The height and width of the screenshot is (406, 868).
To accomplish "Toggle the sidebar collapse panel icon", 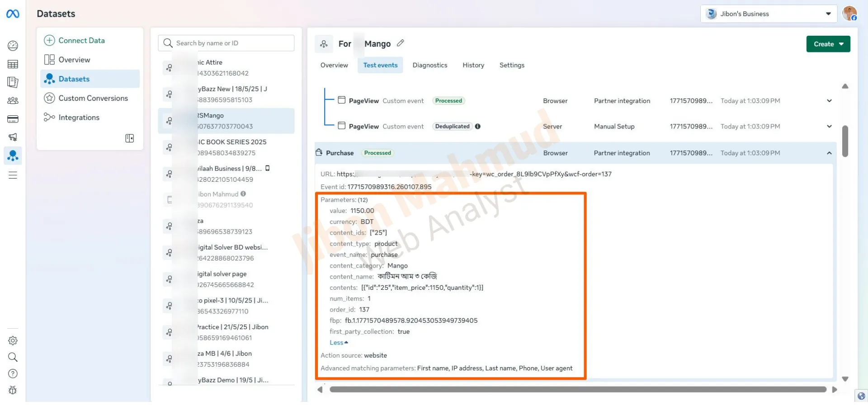I will pos(129,138).
